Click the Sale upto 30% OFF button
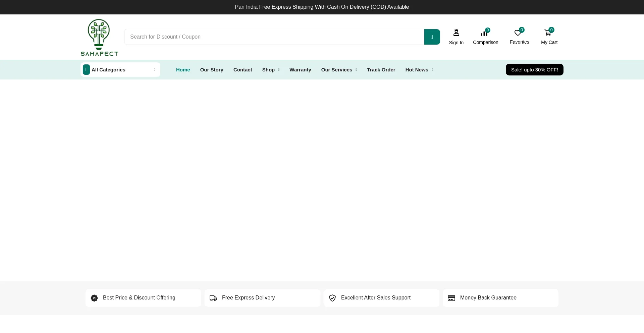Image resolution: width=644 pixels, height=333 pixels. pyautogui.click(x=534, y=70)
